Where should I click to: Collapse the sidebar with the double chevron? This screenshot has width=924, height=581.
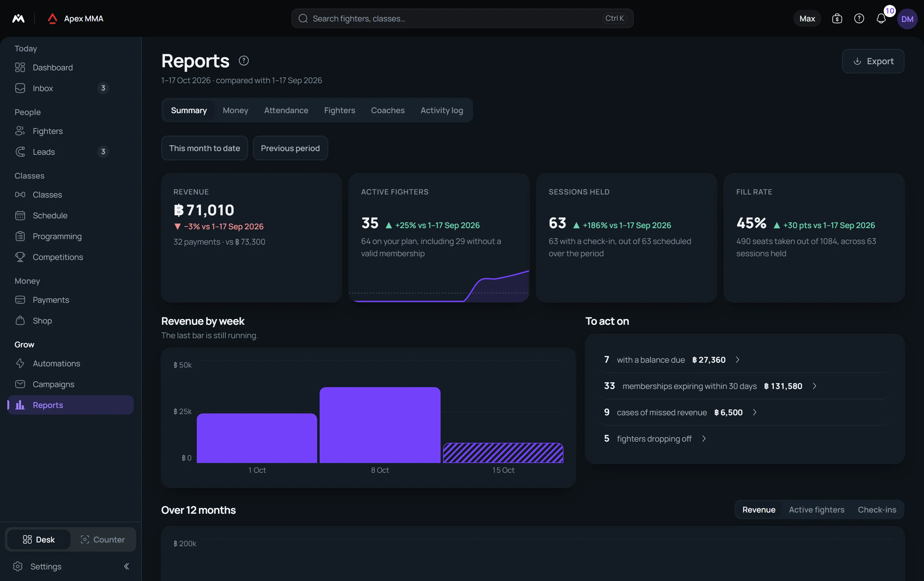click(x=126, y=566)
